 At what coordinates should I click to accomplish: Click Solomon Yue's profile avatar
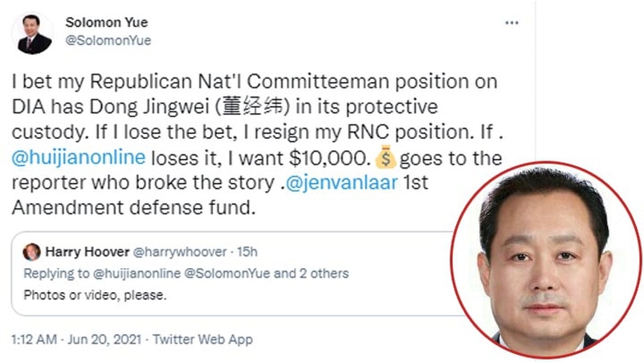pos(31,33)
